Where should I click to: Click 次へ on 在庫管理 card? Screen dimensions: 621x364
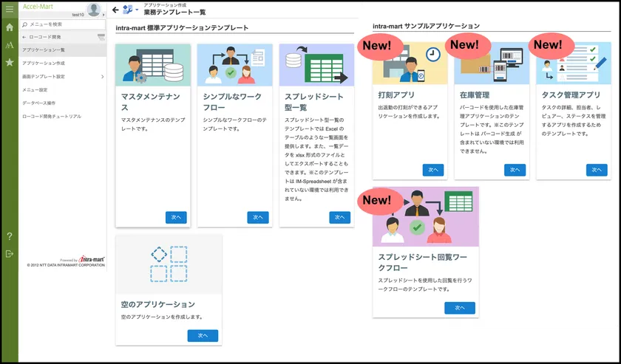(x=515, y=170)
